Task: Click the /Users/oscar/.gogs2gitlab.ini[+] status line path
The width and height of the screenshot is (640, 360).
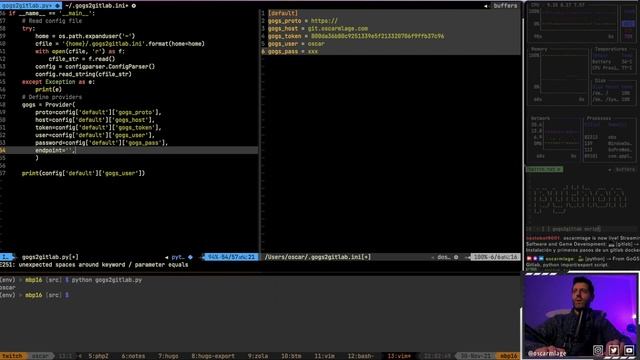Action: click(x=318, y=257)
